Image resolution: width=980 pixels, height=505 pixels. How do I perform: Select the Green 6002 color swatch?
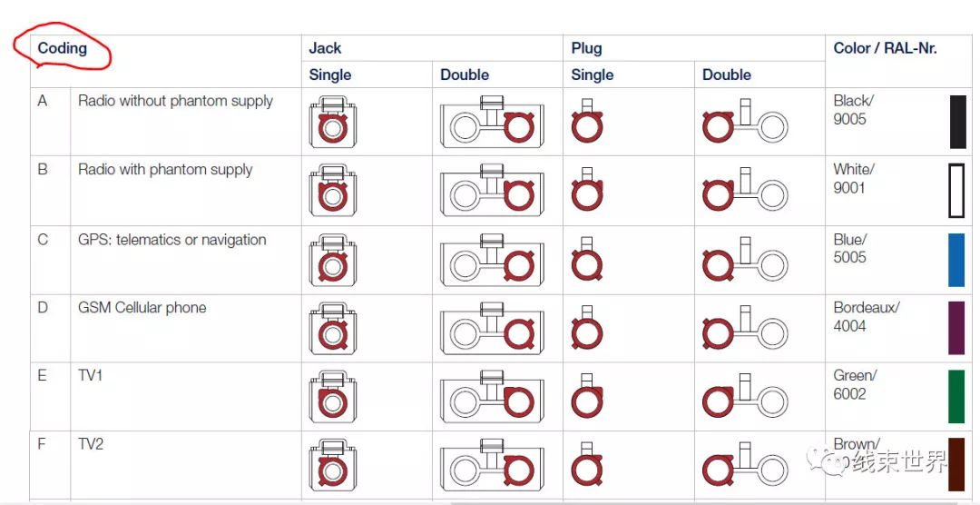tap(956, 396)
